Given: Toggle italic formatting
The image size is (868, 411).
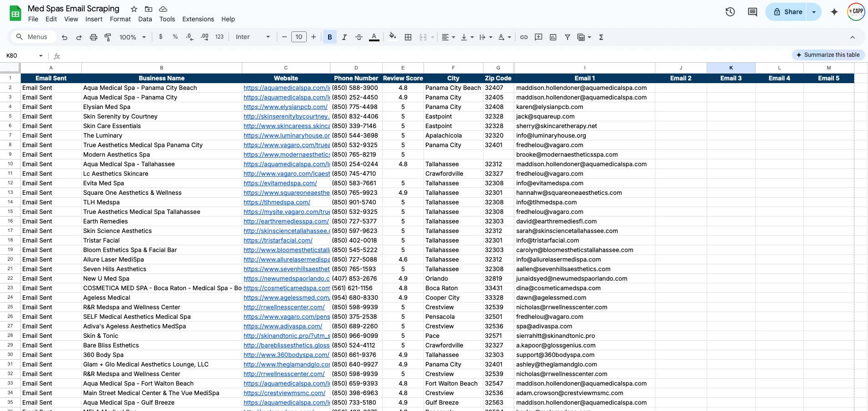Looking at the screenshot, I should (344, 37).
